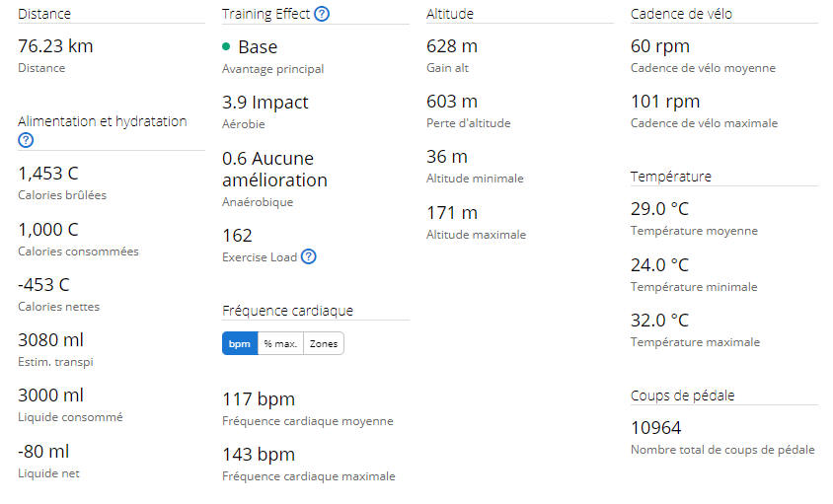
Task: Click the 628 m Gain alt value
Action: [452, 46]
